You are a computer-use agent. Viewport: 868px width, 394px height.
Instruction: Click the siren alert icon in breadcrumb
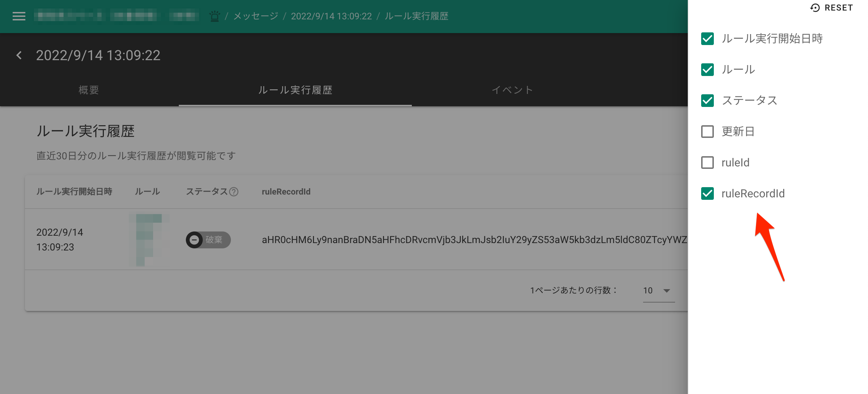point(214,16)
